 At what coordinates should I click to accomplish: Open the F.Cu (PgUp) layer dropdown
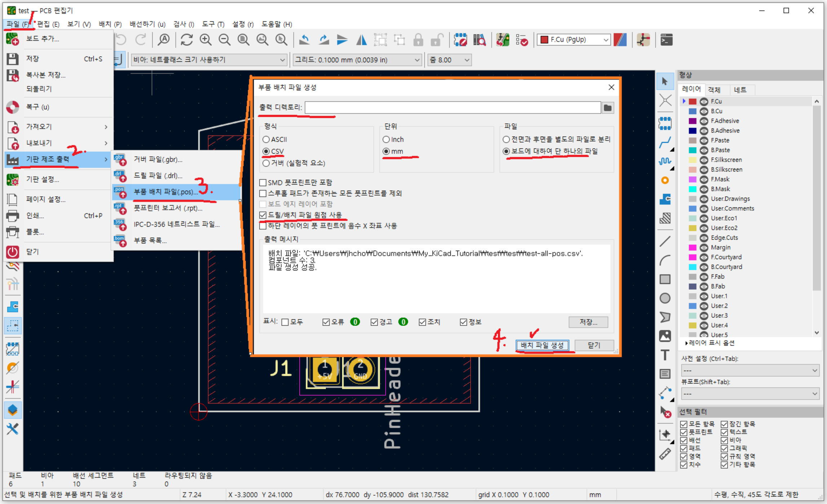(x=573, y=40)
